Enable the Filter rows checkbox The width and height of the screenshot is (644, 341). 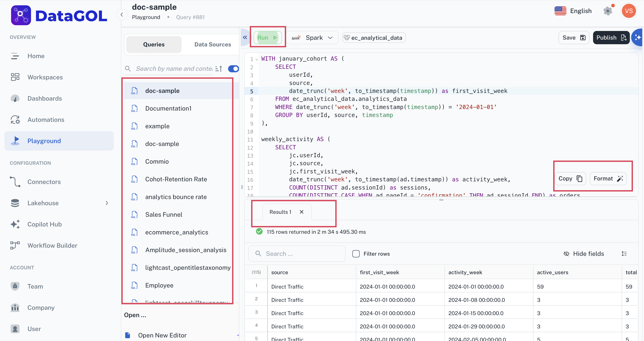(x=356, y=254)
